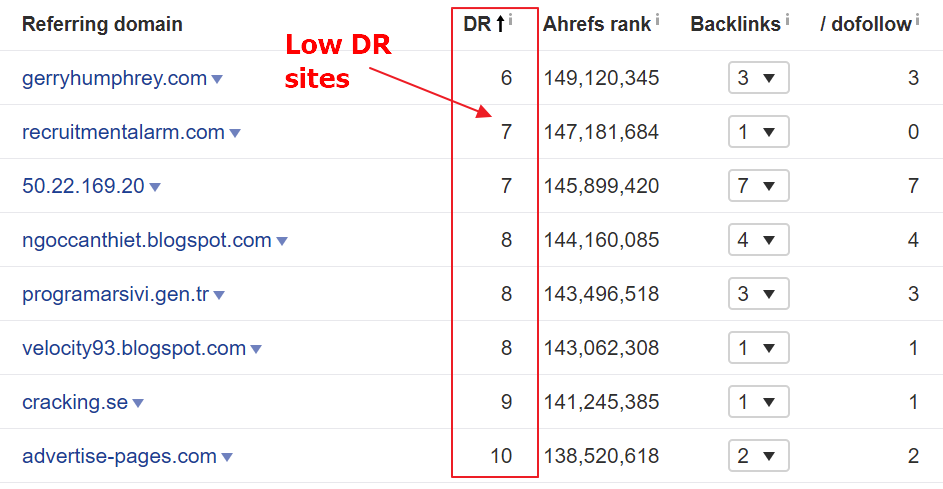Open the backlinks dropdown showing 7
The width and height of the screenshot is (943, 489).
[x=758, y=186]
